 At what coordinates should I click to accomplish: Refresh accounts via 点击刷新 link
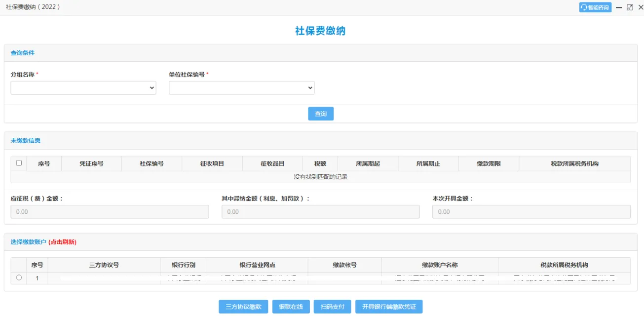tap(62, 242)
